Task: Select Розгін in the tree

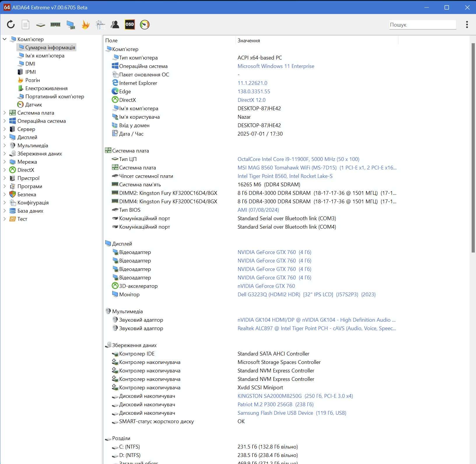Action: (x=32, y=80)
